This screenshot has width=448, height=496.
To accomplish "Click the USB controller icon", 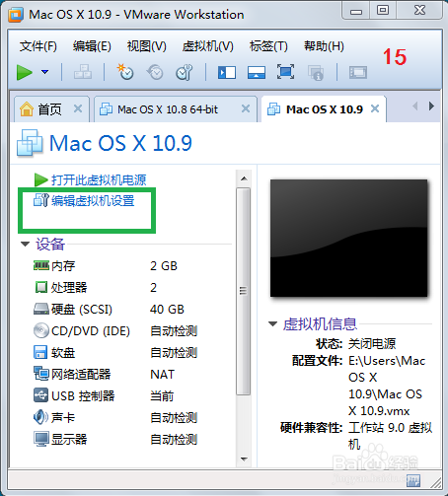I will (x=40, y=395).
